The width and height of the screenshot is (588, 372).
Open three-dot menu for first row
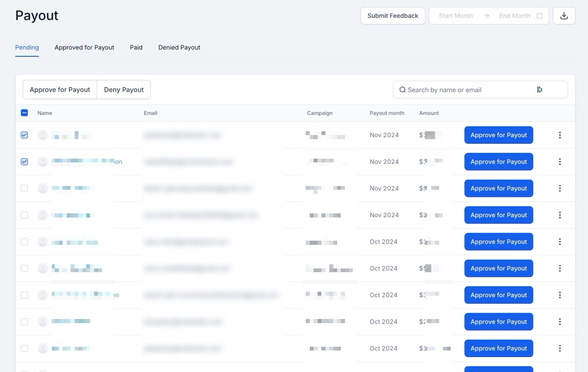pyautogui.click(x=559, y=135)
